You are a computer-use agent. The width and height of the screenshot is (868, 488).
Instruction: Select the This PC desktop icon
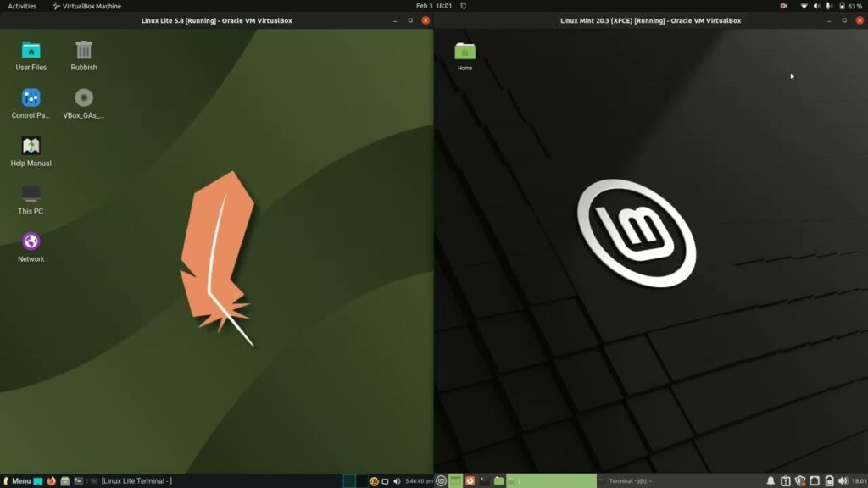31,200
